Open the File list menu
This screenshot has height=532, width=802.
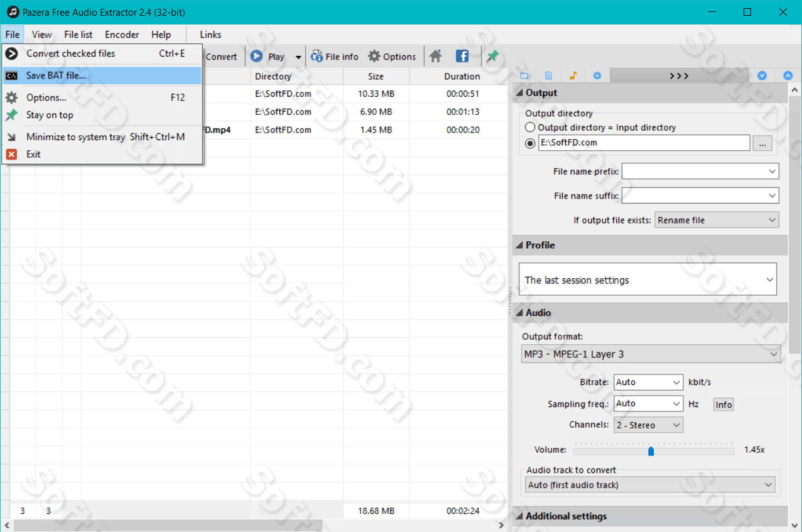[x=79, y=35]
